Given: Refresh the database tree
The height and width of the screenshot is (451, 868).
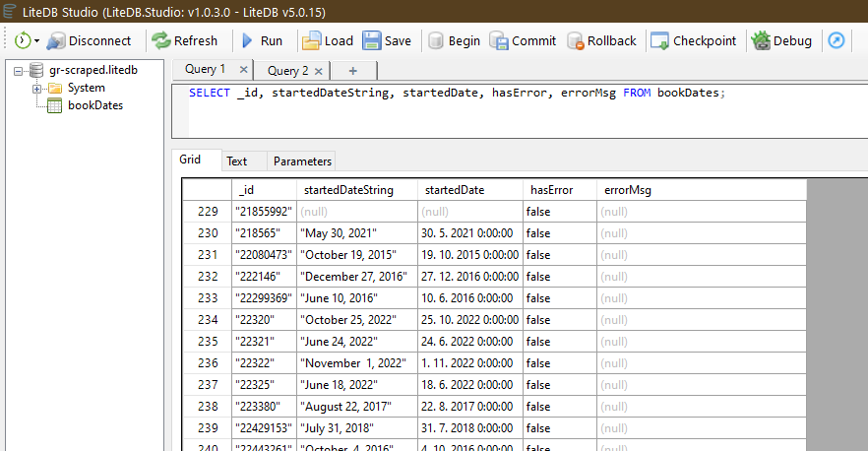Looking at the screenshot, I should click(x=184, y=40).
